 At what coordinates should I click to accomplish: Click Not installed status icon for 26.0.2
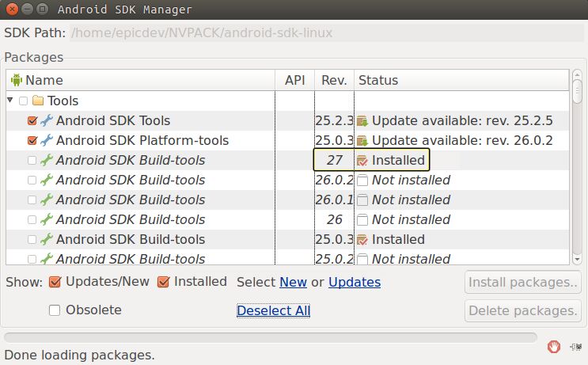click(362, 181)
